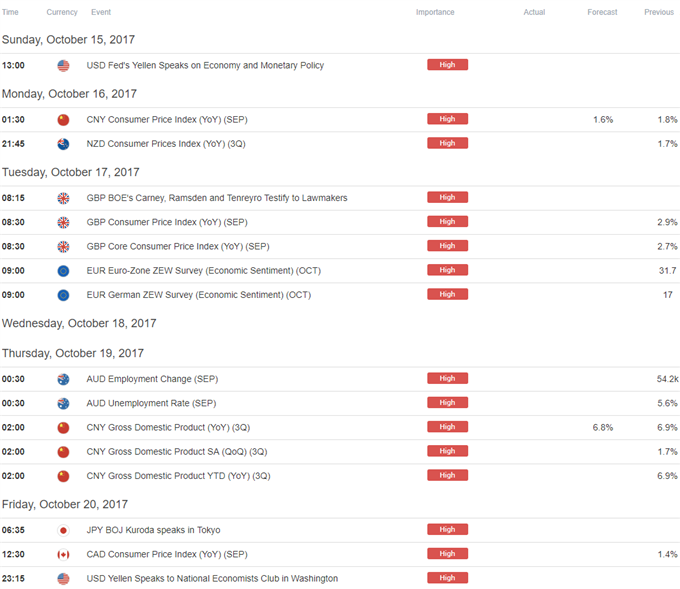Open CNY Gross Domestic Product SA (QoQ) event
680x589 pixels.
177,452
